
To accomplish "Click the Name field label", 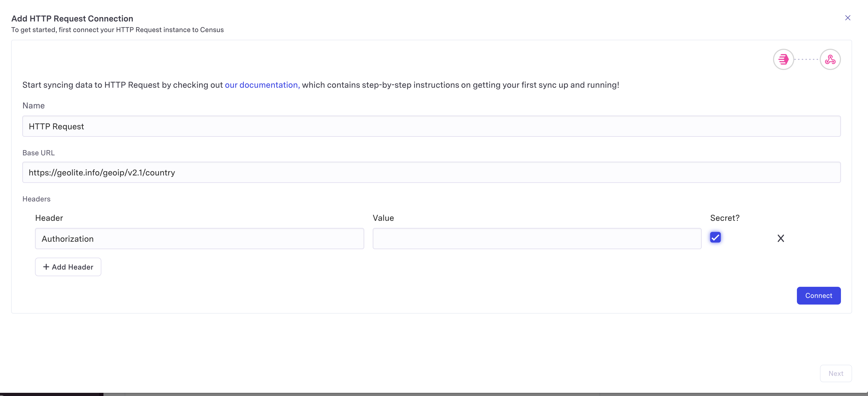I will click(33, 106).
